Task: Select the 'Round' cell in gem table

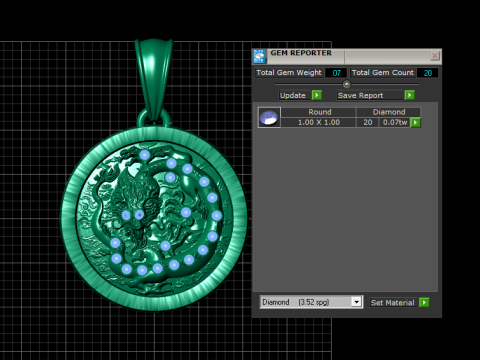Action: (320, 112)
